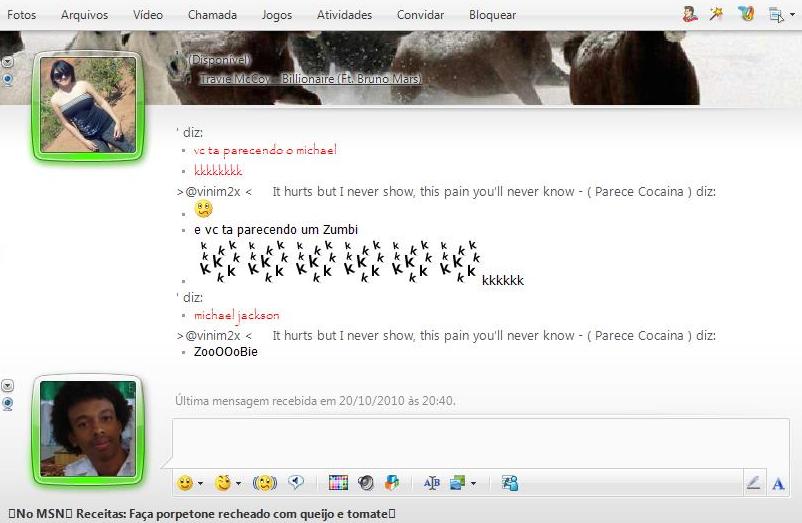Open the Fotos menu
The image size is (802, 523).
21,15
